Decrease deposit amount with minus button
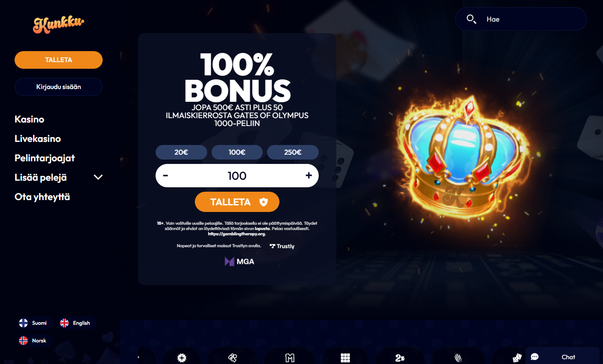 (165, 175)
